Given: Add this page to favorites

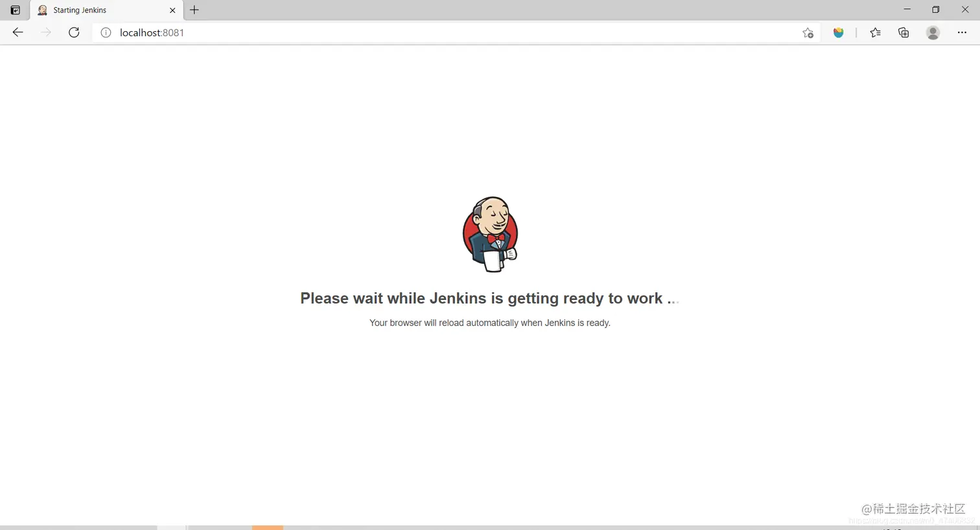Looking at the screenshot, I should pos(808,32).
